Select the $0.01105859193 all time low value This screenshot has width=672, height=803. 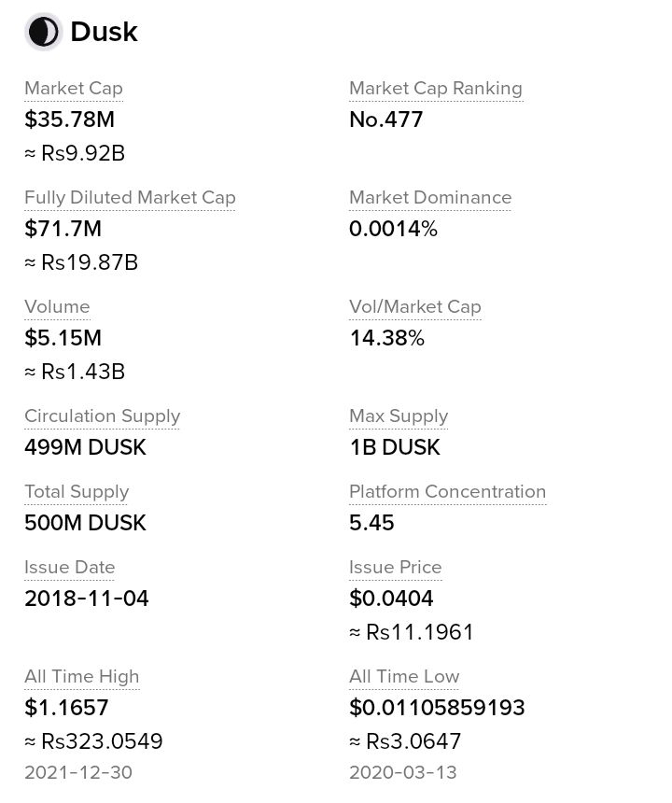pyautogui.click(x=437, y=708)
